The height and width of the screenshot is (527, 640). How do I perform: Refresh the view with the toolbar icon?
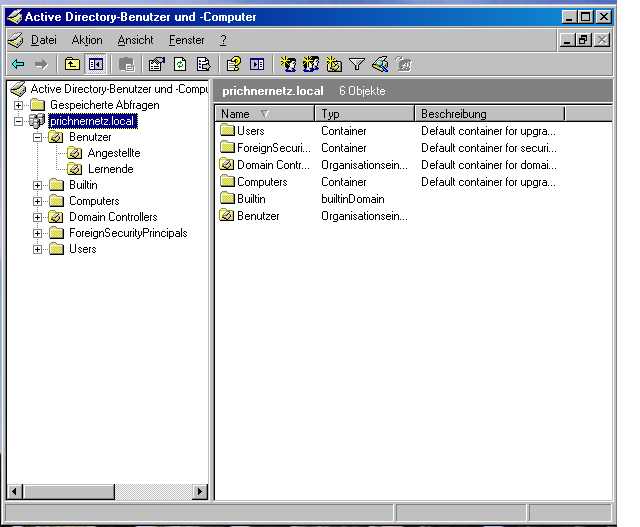pyautogui.click(x=180, y=64)
